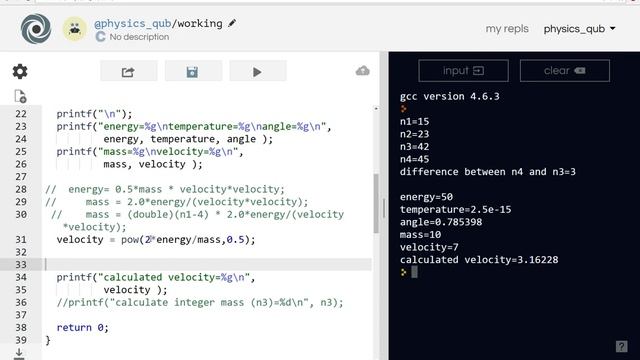The image size is (640, 360).
Task: Click line number 38 in gutter
Action: click(x=21, y=327)
